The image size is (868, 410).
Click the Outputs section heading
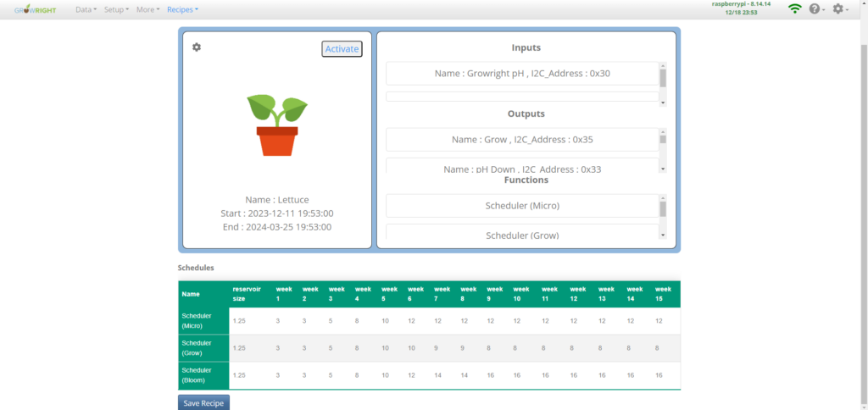(x=526, y=114)
